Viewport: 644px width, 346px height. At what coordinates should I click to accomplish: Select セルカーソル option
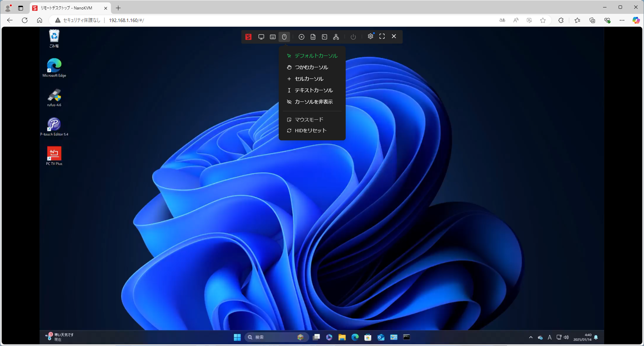pyautogui.click(x=312, y=79)
